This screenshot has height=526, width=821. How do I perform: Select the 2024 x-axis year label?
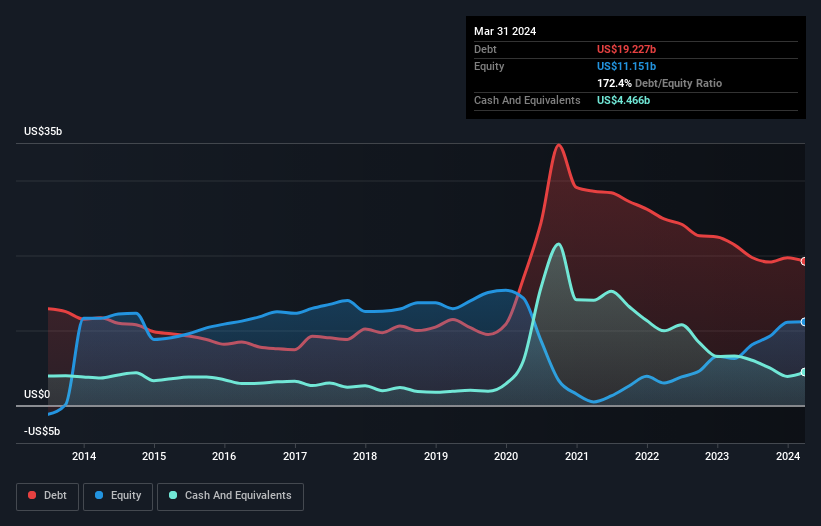point(788,457)
